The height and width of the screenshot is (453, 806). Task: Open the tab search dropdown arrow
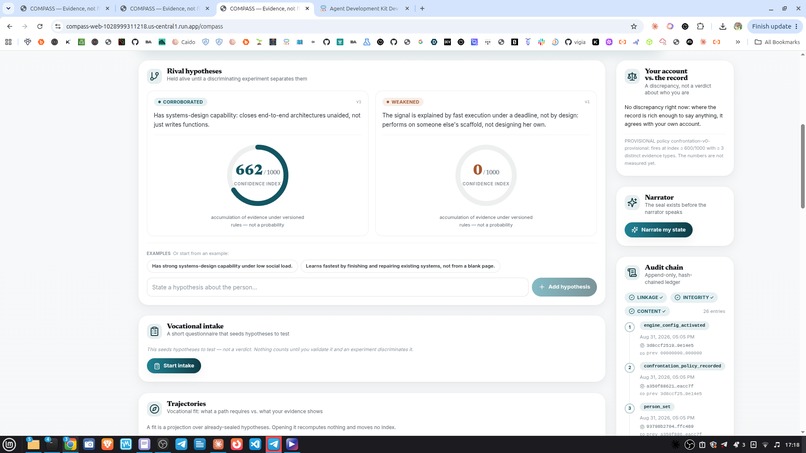[x=8, y=8]
